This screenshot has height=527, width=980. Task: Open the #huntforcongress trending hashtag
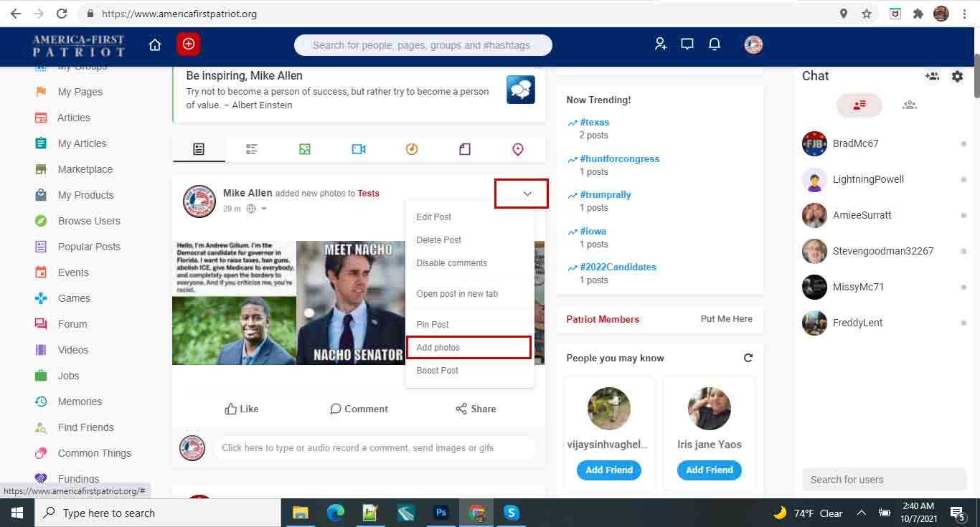coord(619,158)
